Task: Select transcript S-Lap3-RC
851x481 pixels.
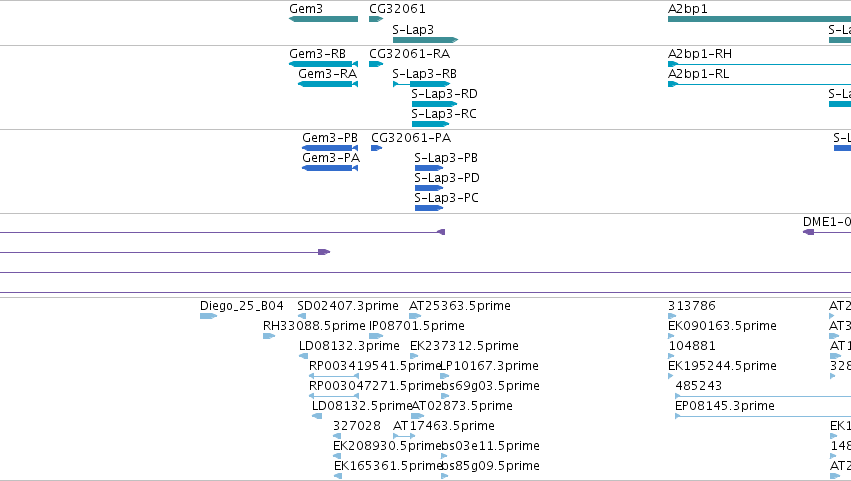Action: (430, 124)
